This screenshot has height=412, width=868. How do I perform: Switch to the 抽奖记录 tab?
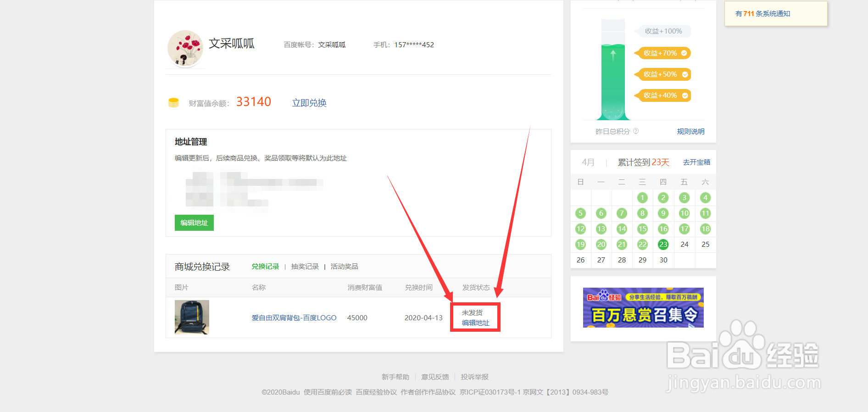[305, 267]
